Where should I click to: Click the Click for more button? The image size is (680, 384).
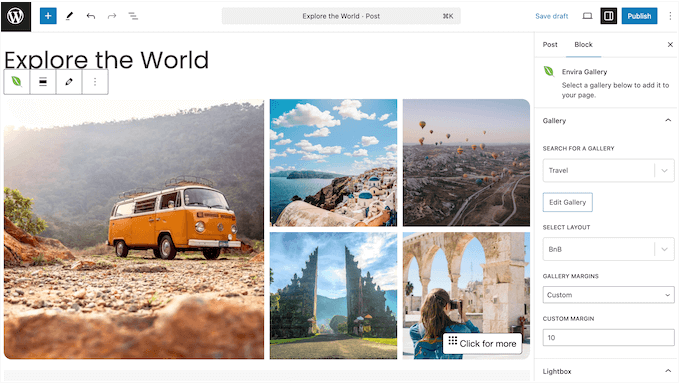pos(482,344)
